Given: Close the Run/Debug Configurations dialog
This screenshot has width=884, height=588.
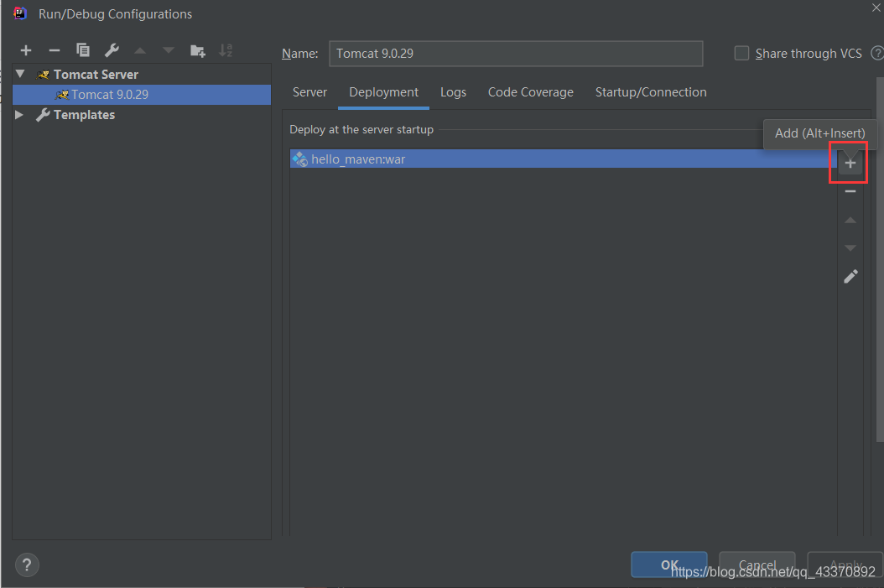Looking at the screenshot, I should tap(876, 8).
